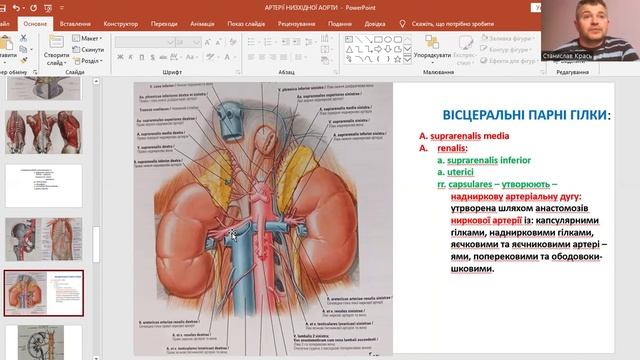This screenshot has height=360, width=640.
Task: Switch to the Вставлення tab
Action: click(75, 24)
